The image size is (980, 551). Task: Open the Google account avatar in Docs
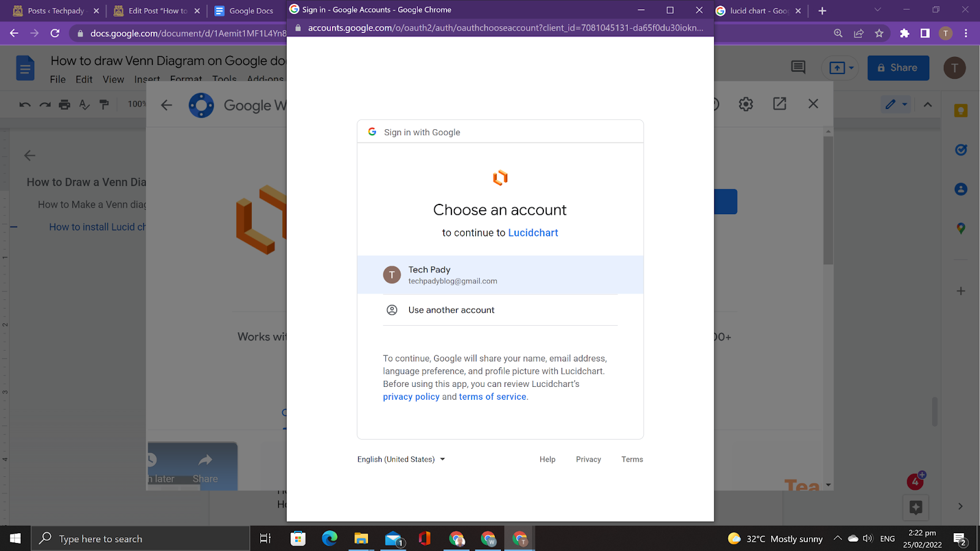tap(954, 68)
